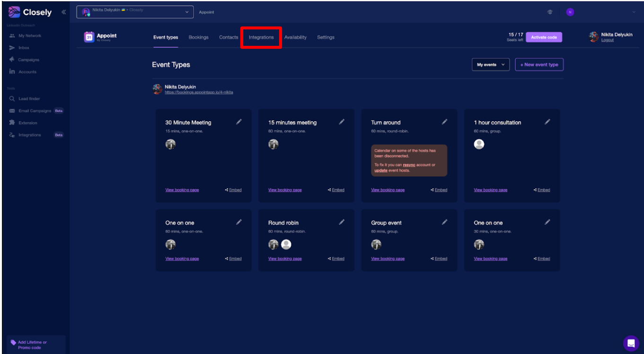Open Bookings tab

tap(198, 37)
